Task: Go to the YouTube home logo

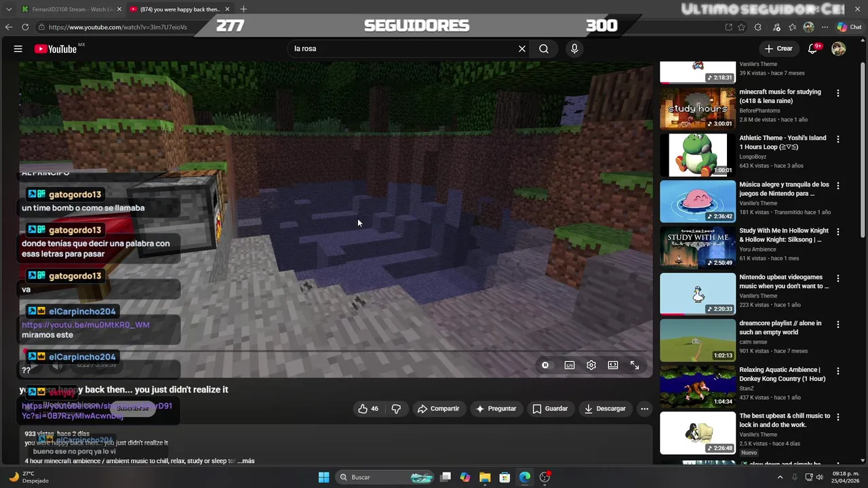Action: (56, 49)
